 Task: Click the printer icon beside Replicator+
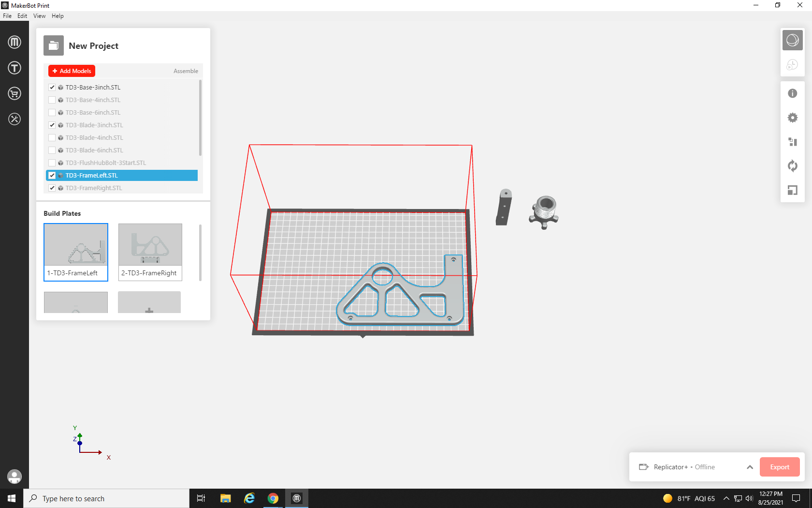644,467
